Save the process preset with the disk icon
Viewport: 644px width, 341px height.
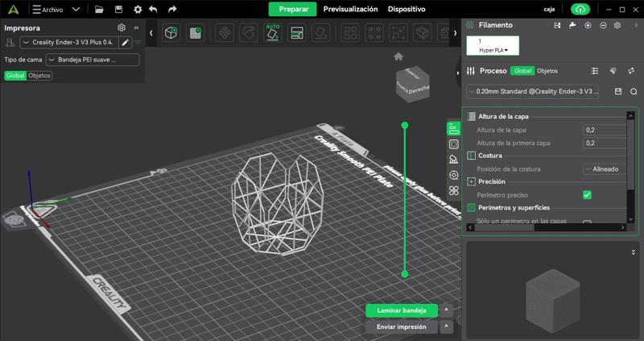[x=618, y=91]
